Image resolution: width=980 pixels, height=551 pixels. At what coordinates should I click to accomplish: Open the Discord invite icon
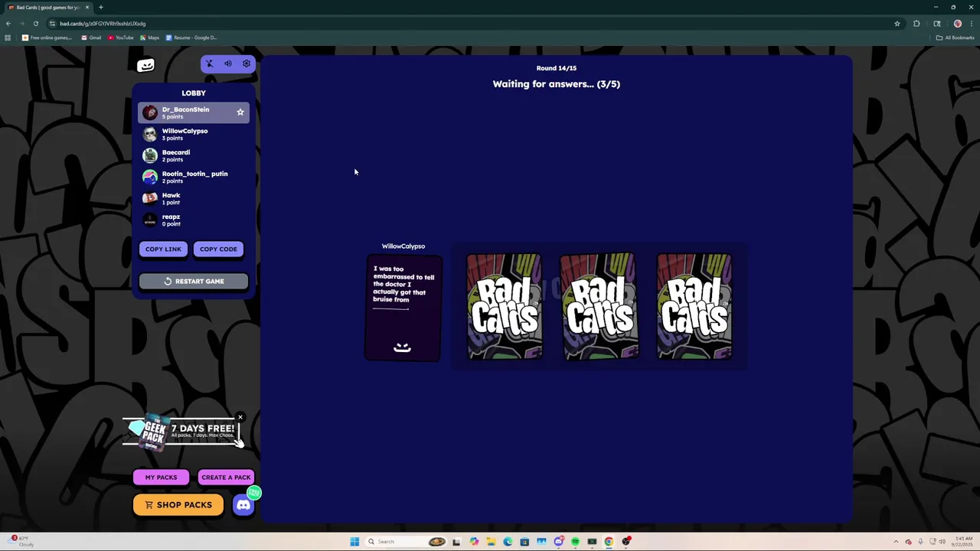[x=243, y=505]
